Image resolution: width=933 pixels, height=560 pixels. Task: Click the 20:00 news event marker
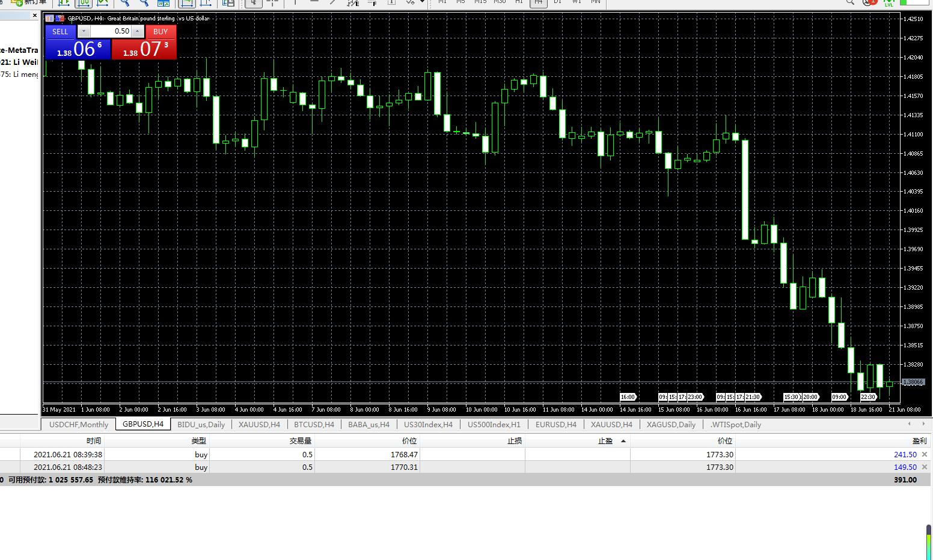[810, 397]
